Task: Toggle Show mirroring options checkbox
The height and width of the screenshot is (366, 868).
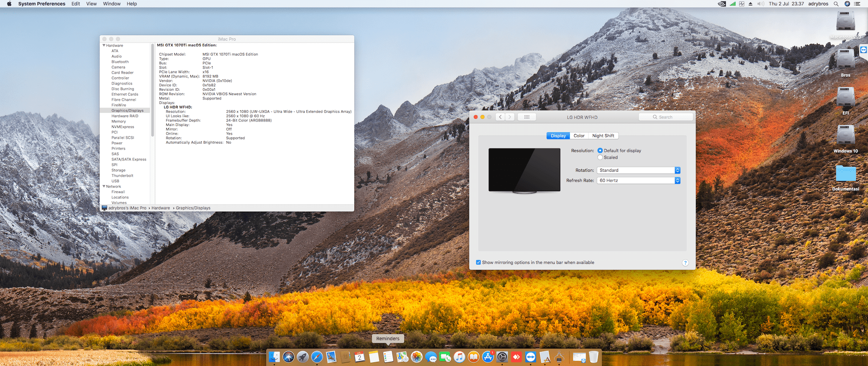Action: point(478,263)
